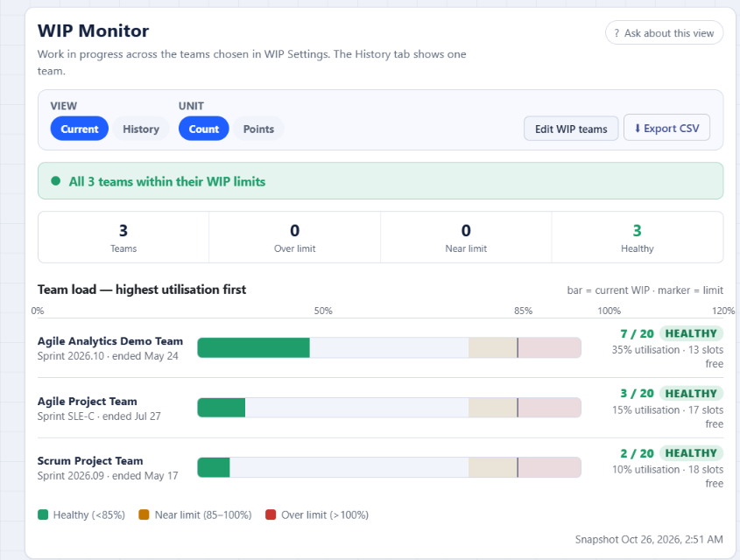Click the 100% axis label
This screenshot has width=740, height=560.
tap(610, 311)
